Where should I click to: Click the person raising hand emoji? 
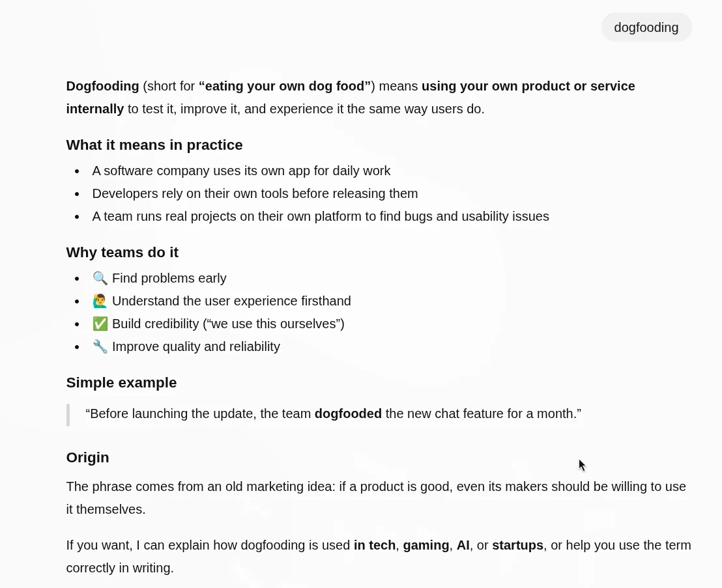pos(100,301)
